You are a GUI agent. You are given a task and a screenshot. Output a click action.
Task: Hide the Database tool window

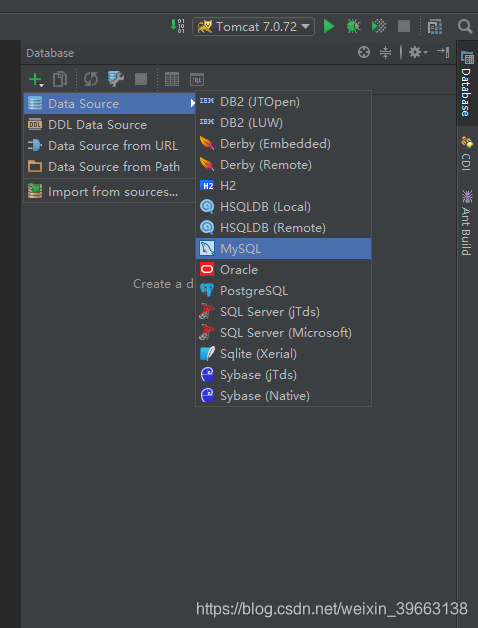(443, 52)
